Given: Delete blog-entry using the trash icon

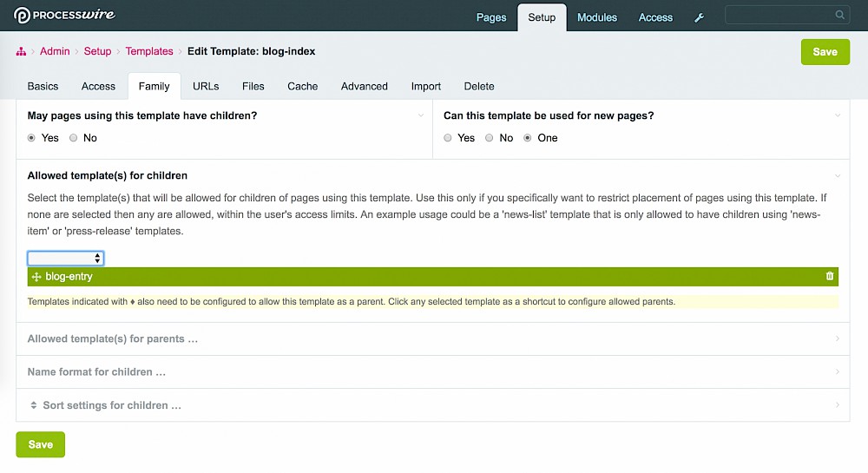Looking at the screenshot, I should pos(830,276).
